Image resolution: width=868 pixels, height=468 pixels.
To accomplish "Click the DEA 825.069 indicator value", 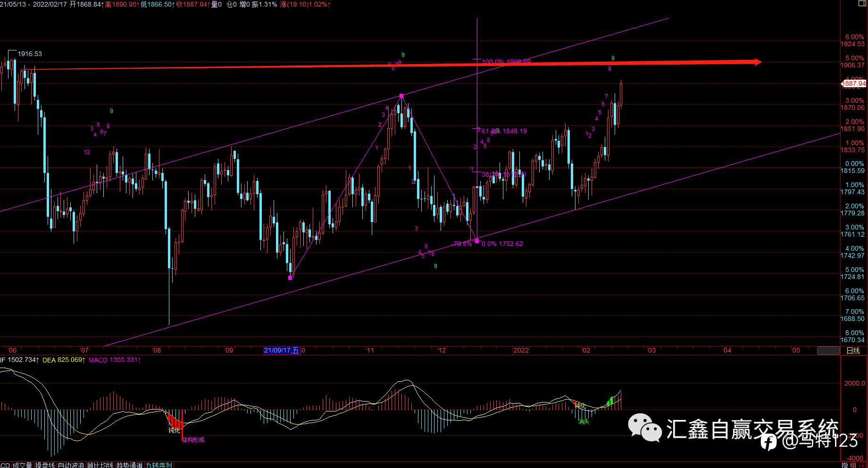I will pyautogui.click(x=64, y=360).
